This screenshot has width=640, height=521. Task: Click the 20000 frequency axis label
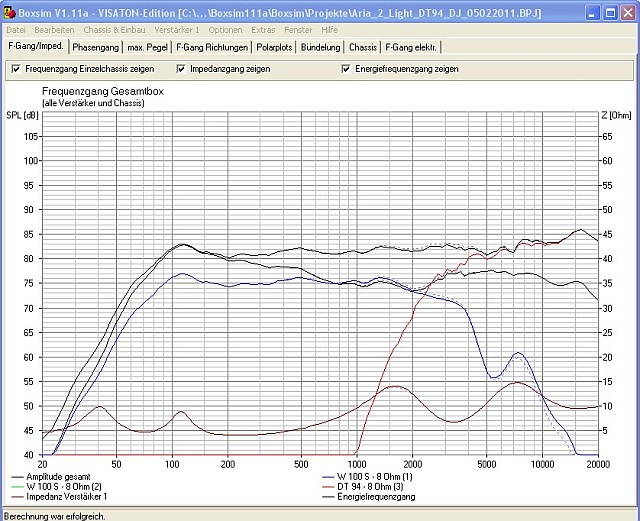(598, 464)
